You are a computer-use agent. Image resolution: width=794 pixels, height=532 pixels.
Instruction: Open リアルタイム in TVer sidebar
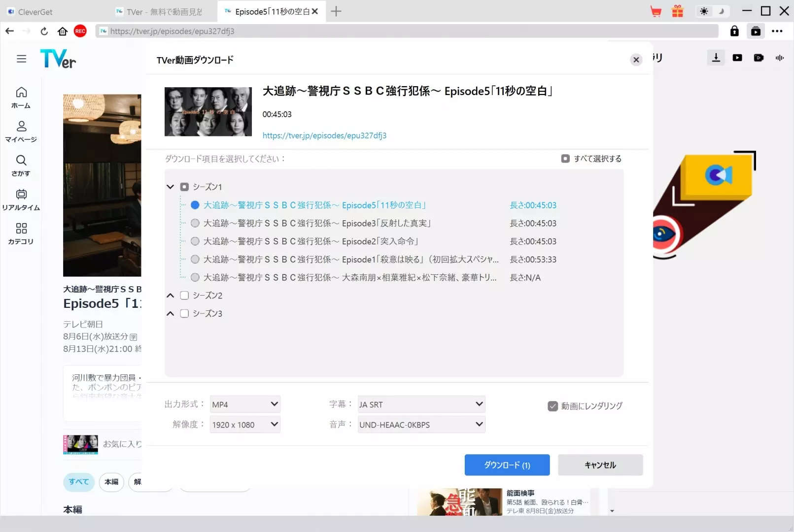(21, 199)
